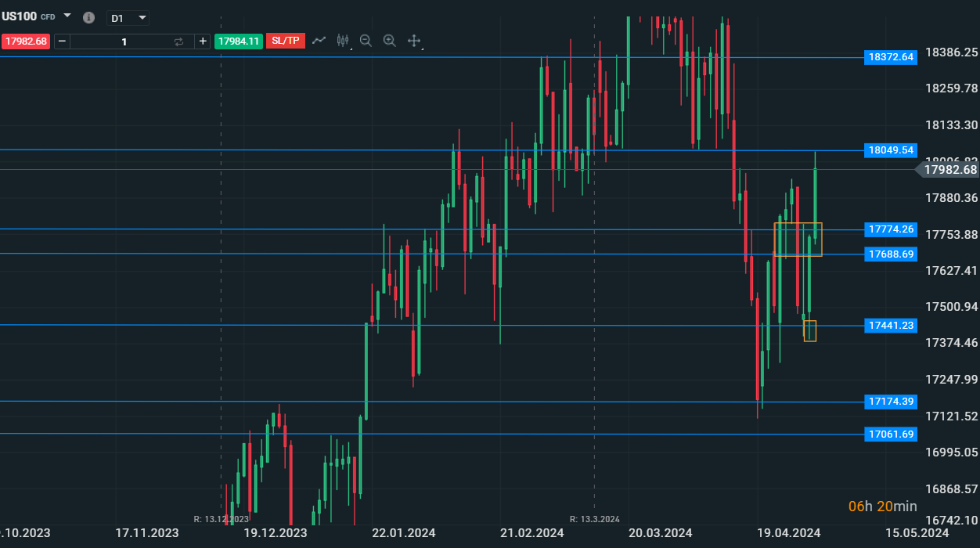Select the 17688.69 horizontal line label
This screenshot has width=980, height=548.
pos(891,254)
